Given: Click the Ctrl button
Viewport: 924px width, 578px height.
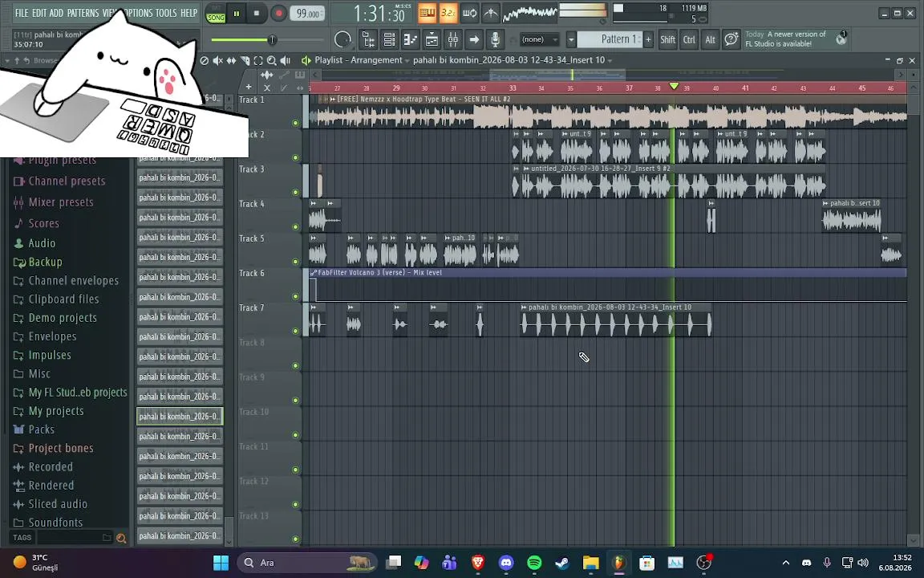Looking at the screenshot, I should tap(690, 39).
